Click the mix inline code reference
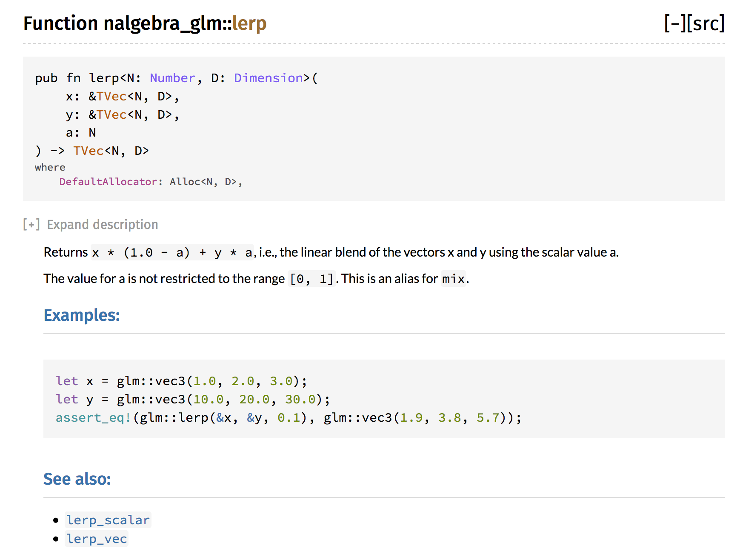Screen dimensions: 737x560 (x=453, y=279)
